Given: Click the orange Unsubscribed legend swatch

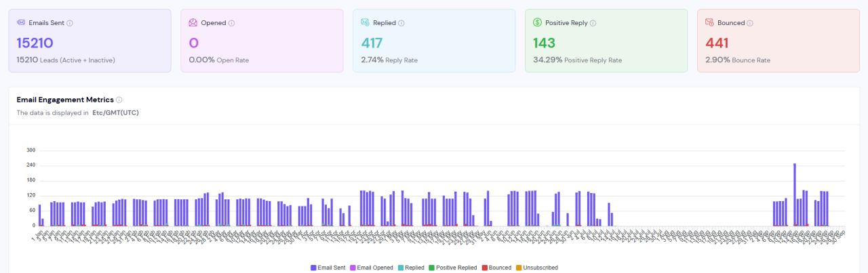Looking at the screenshot, I should coord(519,268).
